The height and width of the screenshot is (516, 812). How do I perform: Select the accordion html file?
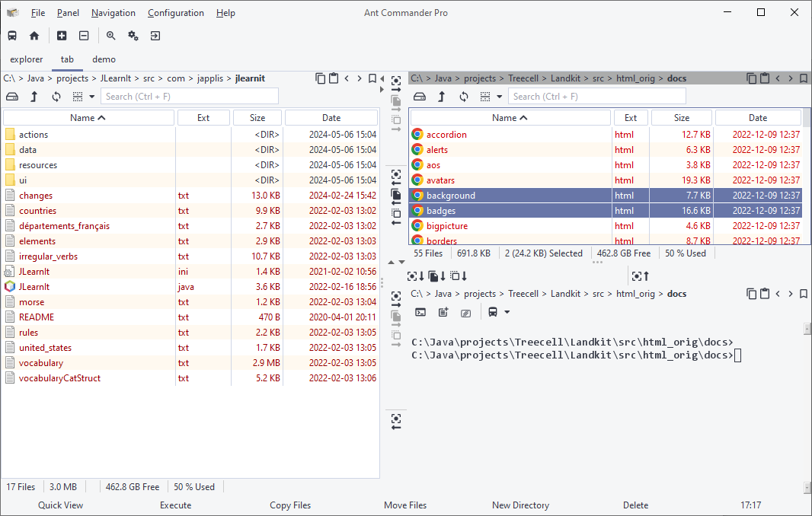(606, 135)
